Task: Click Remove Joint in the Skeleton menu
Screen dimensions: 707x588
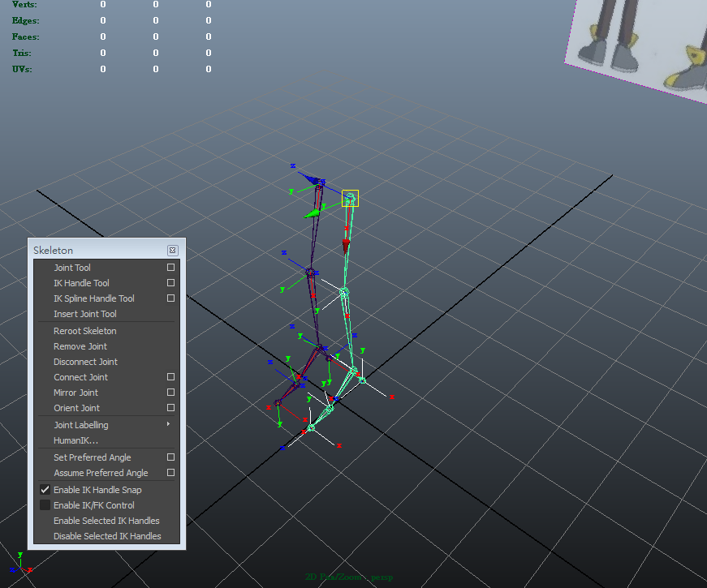Action: point(80,346)
